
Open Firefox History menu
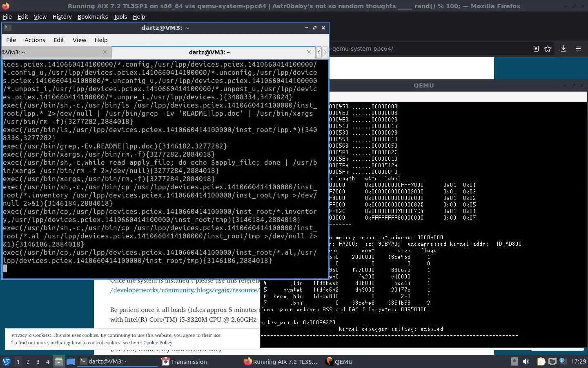point(62,17)
